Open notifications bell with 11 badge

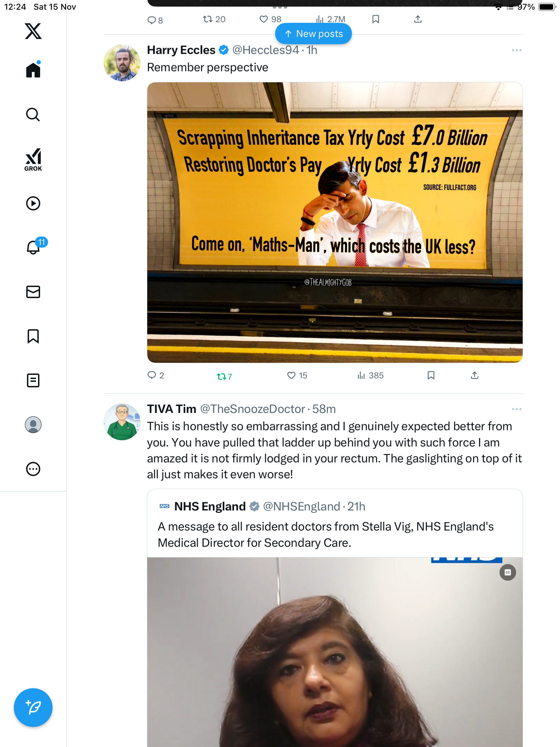coord(34,247)
